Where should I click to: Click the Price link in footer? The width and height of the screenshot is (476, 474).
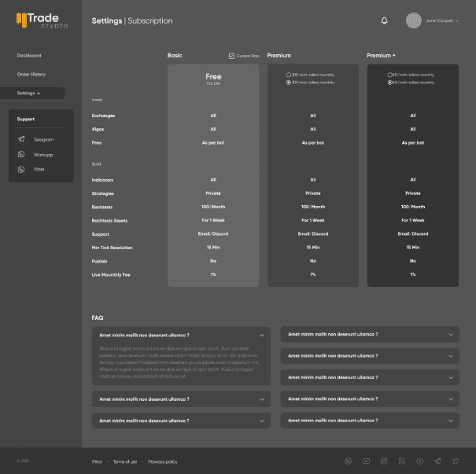pos(97,461)
